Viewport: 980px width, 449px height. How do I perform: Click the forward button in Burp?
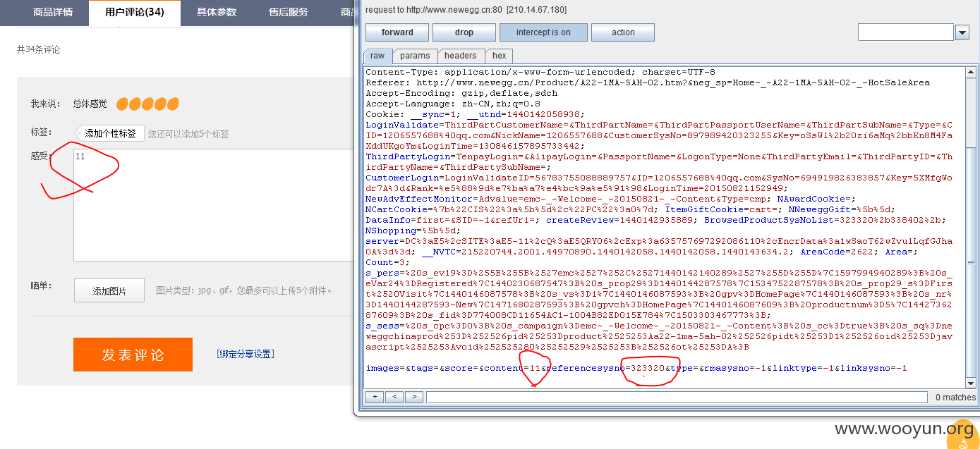point(397,32)
